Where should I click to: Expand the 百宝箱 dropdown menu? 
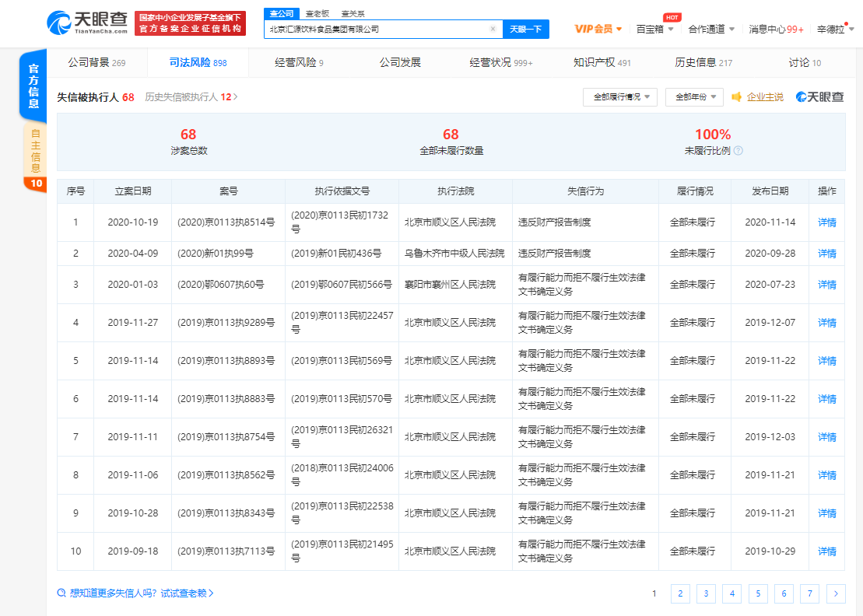point(654,29)
